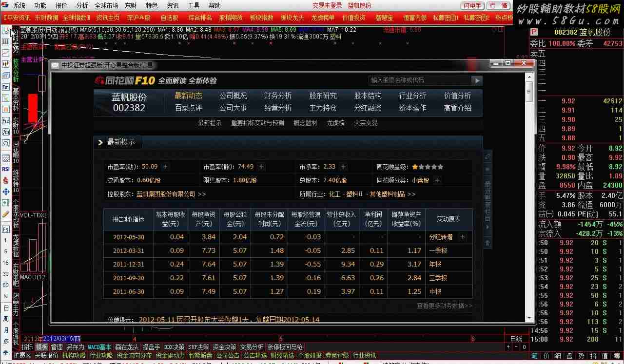
Task: Select 龙虎榜 sub-tab under 最新动态
Action: pyautogui.click(x=335, y=123)
